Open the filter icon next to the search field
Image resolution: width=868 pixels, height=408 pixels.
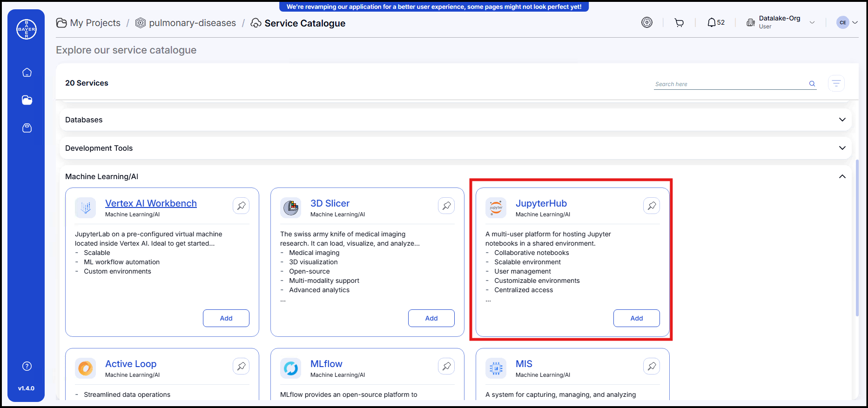[x=836, y=83]
